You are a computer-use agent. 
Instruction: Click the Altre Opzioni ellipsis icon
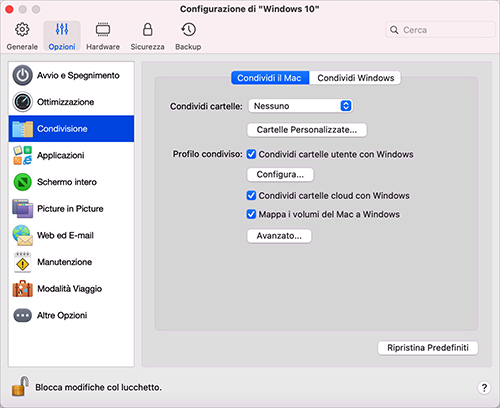22,315
